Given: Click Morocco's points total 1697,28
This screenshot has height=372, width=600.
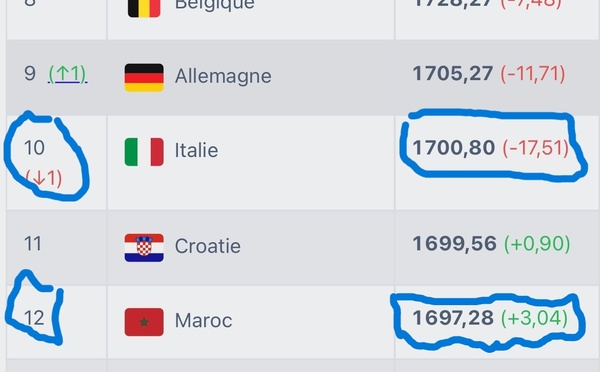Looking at the screenshot, I should click(x=453, y=318).
